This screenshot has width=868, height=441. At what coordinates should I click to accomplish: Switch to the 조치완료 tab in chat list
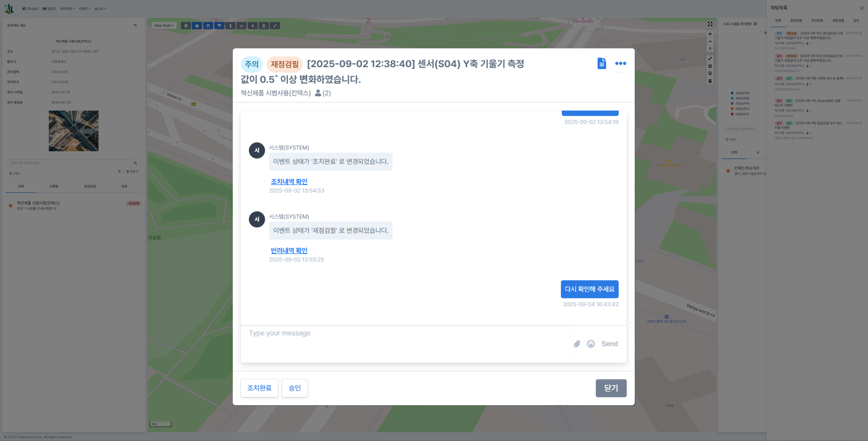[817, 21]
